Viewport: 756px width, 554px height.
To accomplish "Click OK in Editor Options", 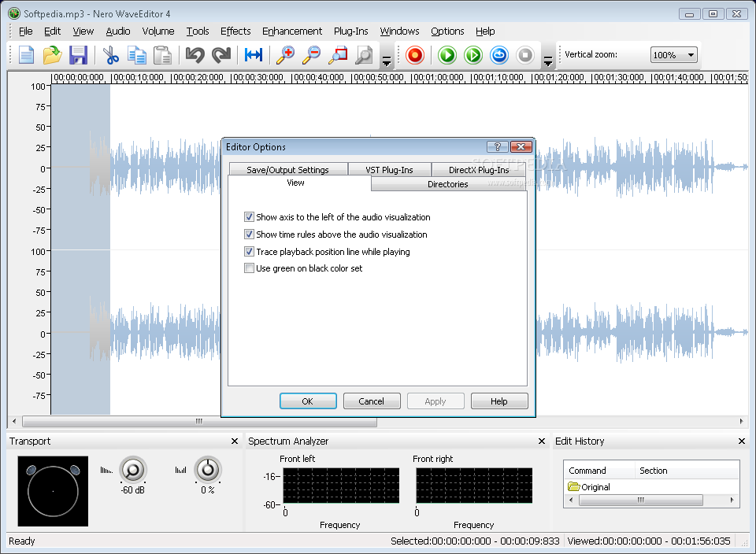I will coord(308,401).
